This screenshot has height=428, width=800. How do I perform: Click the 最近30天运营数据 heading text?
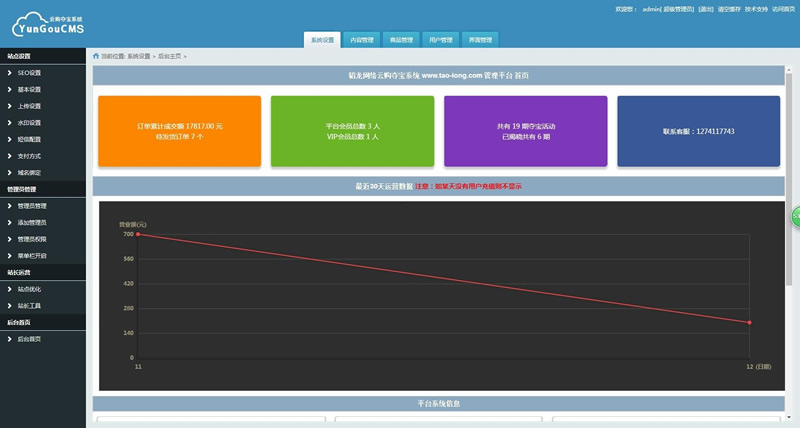click(x=384, y=187)
